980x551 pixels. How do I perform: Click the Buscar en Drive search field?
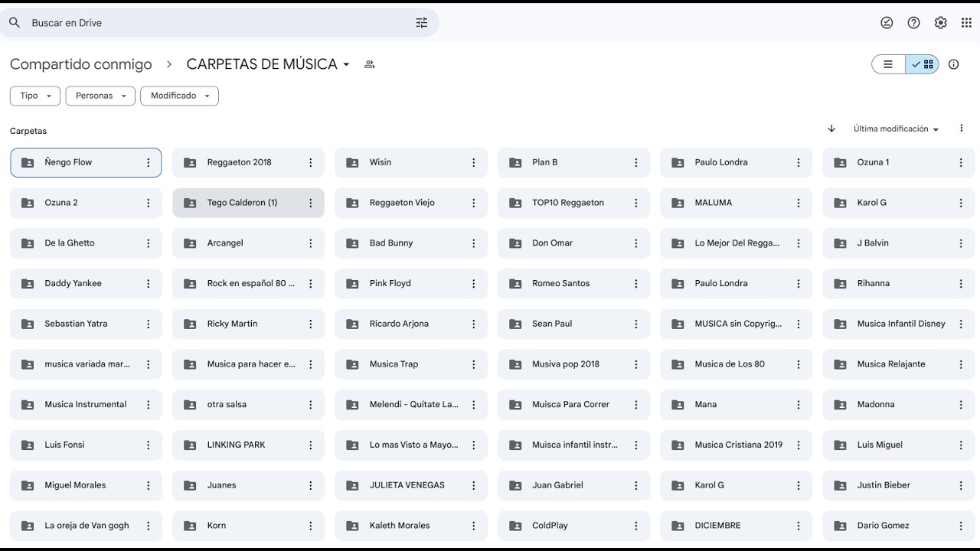click(x=220, y=23)
